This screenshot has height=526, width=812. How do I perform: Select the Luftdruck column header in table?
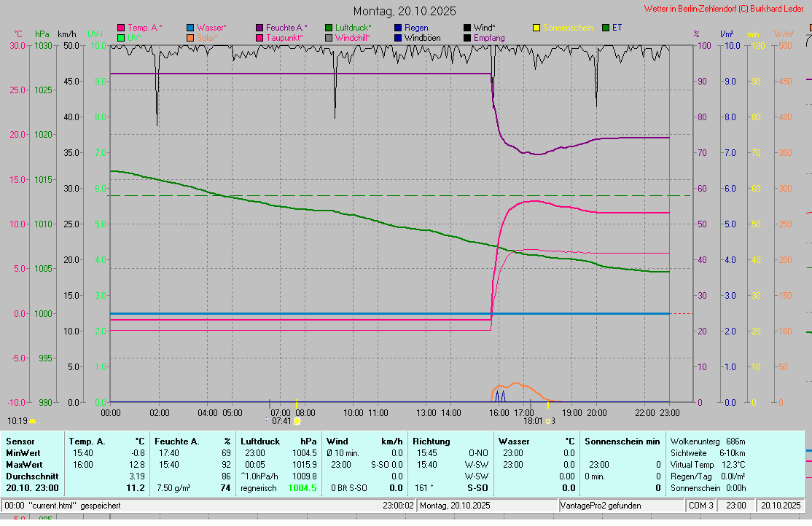click(259, 441)
